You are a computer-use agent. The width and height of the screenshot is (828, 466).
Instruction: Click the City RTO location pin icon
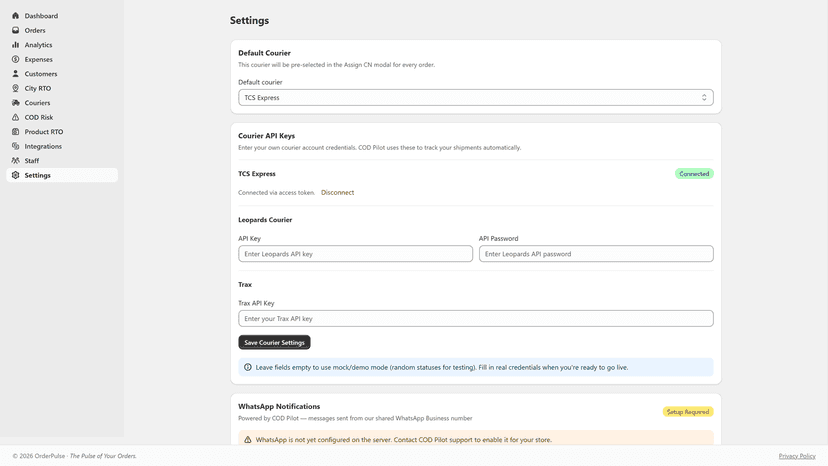[15, 88]
